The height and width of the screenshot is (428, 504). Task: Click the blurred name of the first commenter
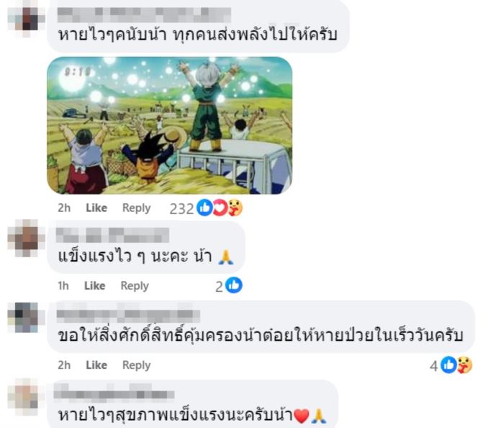[x=144, y=15]
